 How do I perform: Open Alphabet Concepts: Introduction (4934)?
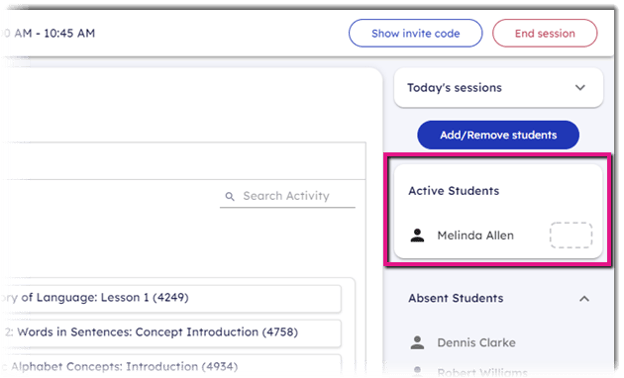(170, 365)
